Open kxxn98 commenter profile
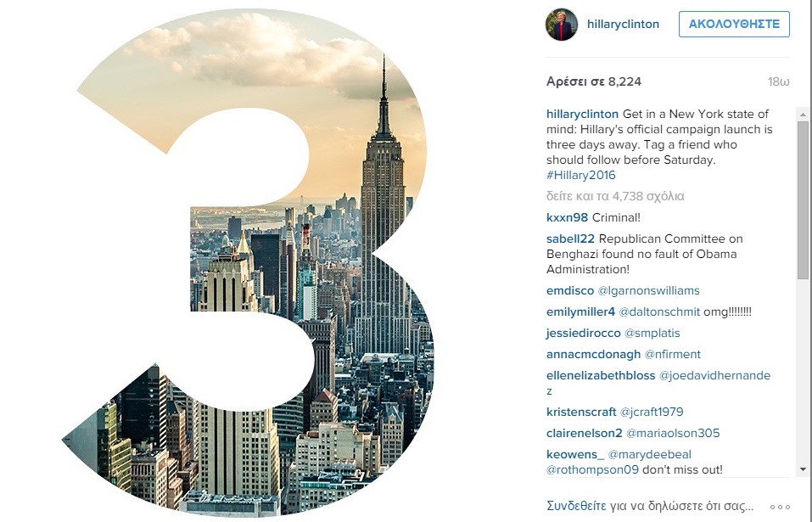The width and height of the screenshot is (812, 522). (x=567, y=217)
